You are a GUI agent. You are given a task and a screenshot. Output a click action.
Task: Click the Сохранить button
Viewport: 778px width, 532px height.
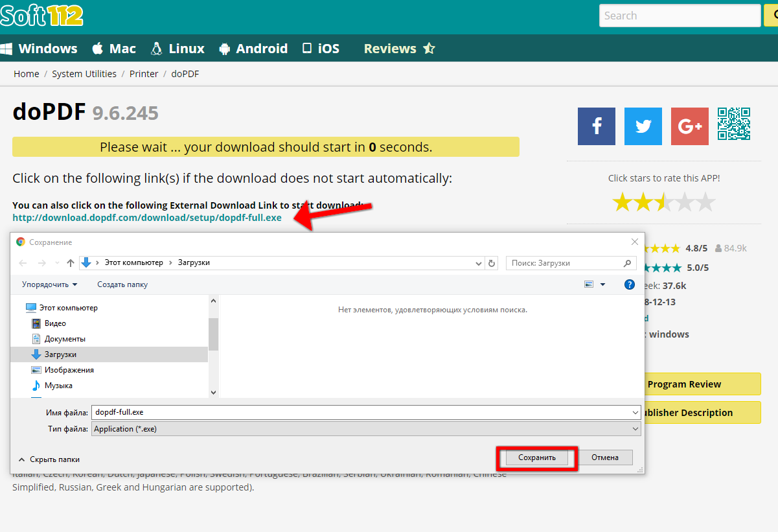[x=537, y=457]
